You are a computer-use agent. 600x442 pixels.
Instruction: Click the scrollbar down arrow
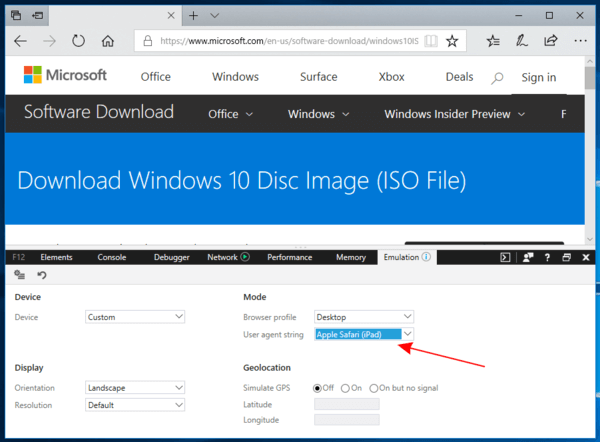(590, 239)
